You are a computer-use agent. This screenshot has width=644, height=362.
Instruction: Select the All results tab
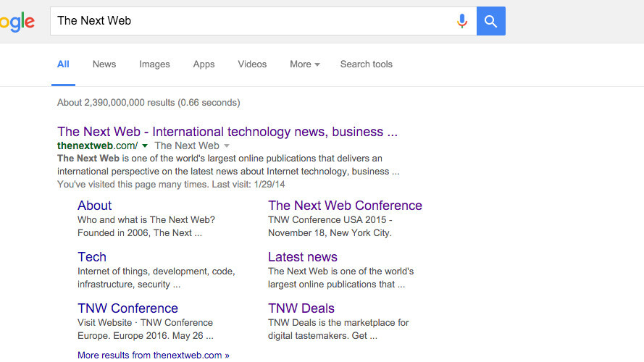(x=63, y=64)
